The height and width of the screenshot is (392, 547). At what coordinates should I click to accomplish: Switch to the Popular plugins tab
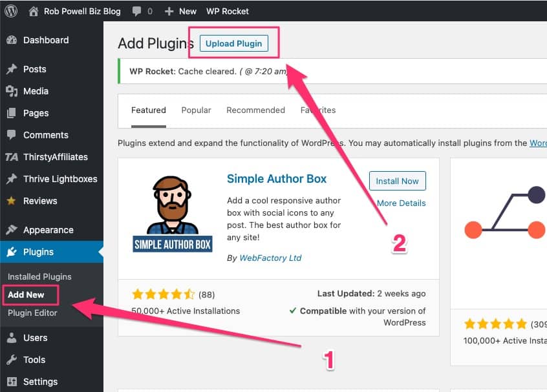[196, 110]
